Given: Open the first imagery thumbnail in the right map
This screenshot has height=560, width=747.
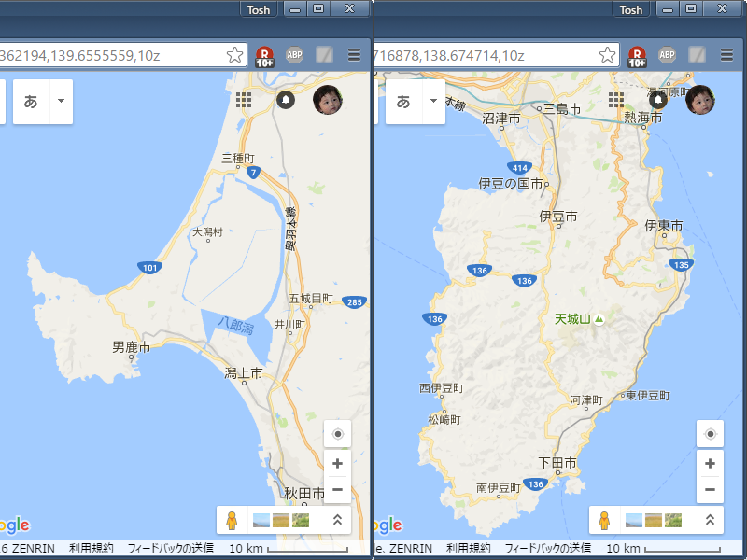Looking at the screenshot, I should (x=634, y=520).
